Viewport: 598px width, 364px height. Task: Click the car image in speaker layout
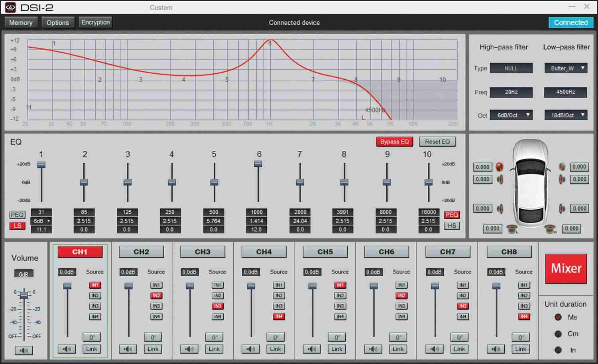[x=531, y=184]
